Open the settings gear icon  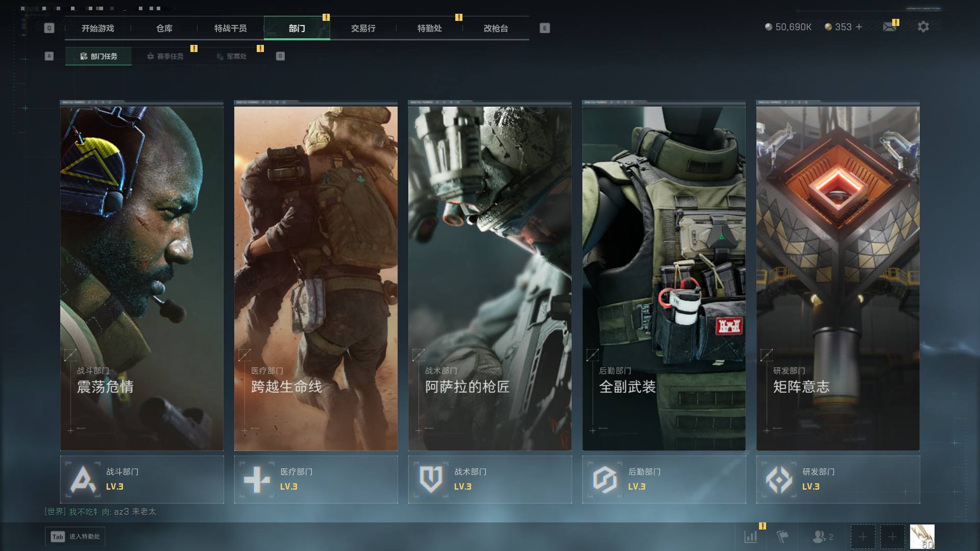[923, 27]
